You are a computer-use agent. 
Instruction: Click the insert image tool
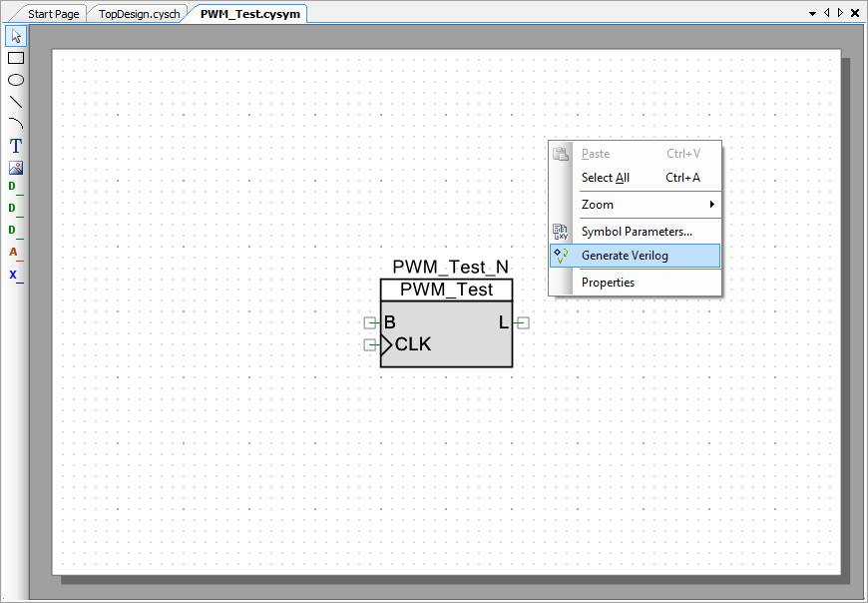pos(16,168)
